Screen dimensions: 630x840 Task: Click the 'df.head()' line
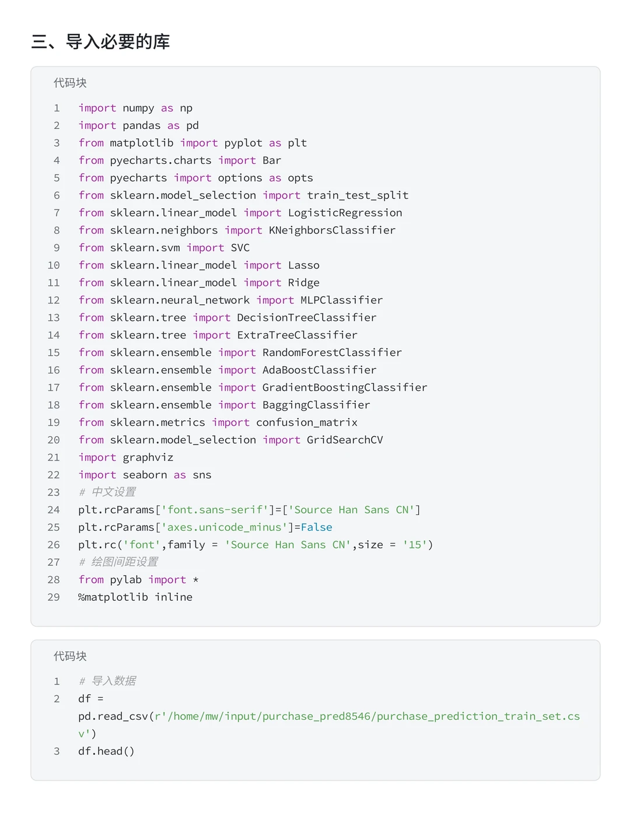106,751
